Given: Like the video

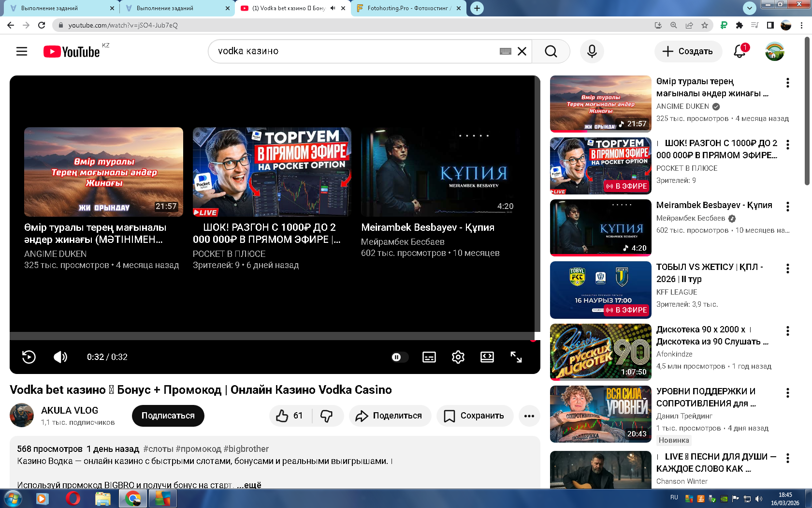Looking at the screenshot, I should 290,416.
